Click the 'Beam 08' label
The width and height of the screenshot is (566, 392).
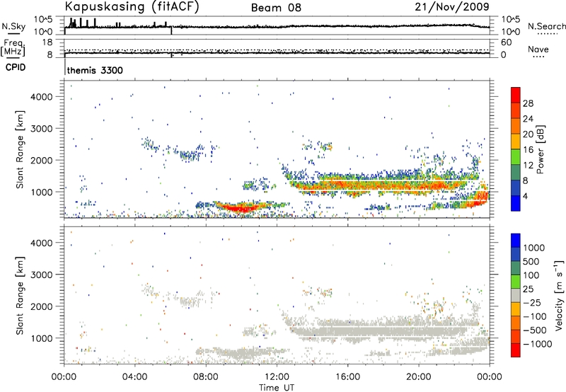[x=276, y=8]
